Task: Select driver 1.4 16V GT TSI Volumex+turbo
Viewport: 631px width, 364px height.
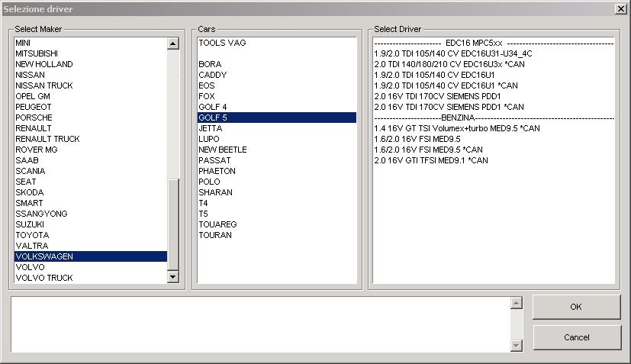Action: click(x=494, y=128)
